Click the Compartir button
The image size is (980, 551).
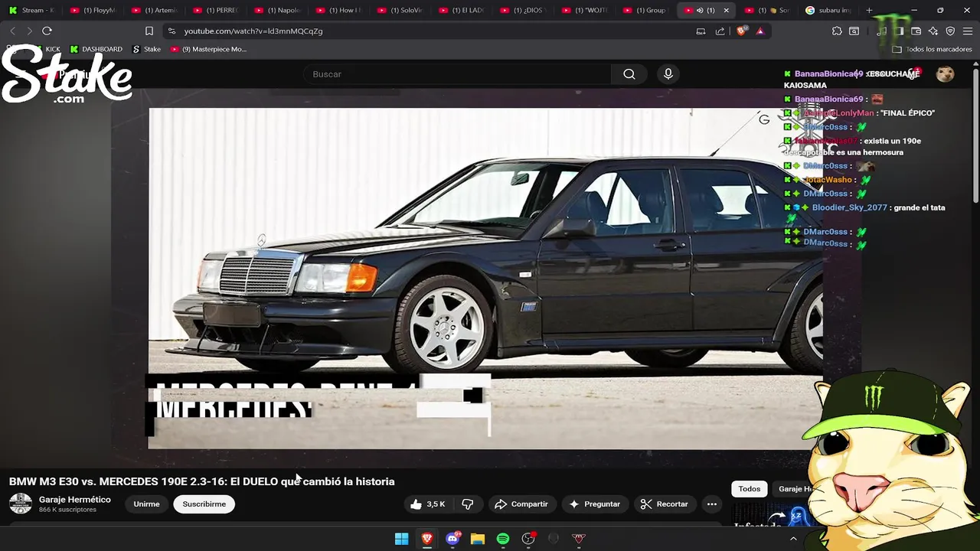521,504
